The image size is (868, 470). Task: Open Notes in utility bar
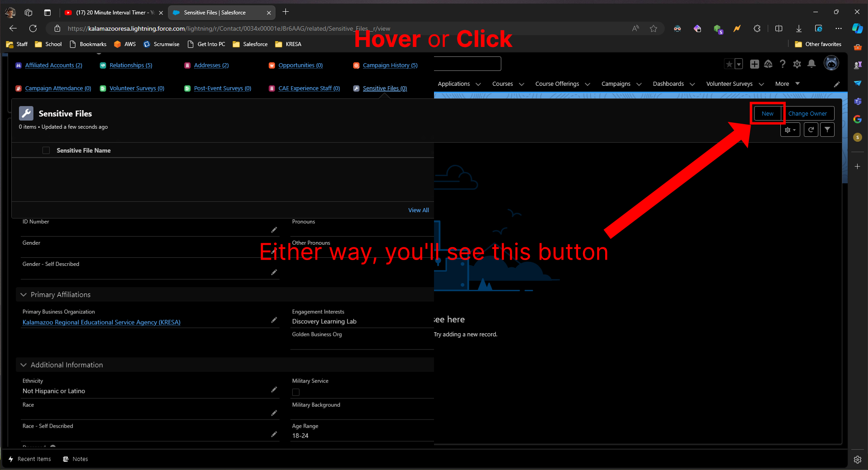75,459
